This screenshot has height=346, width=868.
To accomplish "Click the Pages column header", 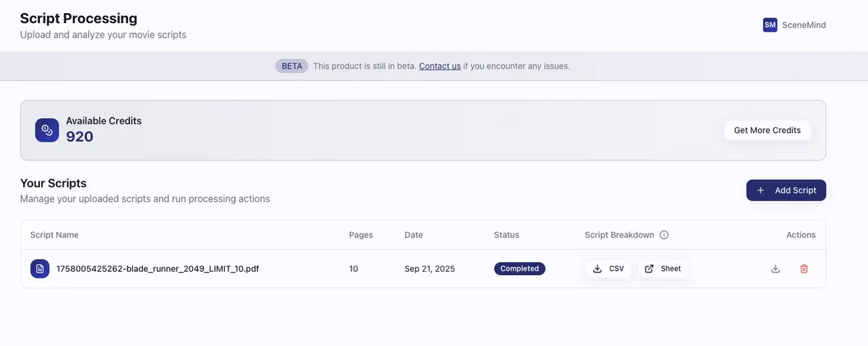I will (x=361, y=235).
